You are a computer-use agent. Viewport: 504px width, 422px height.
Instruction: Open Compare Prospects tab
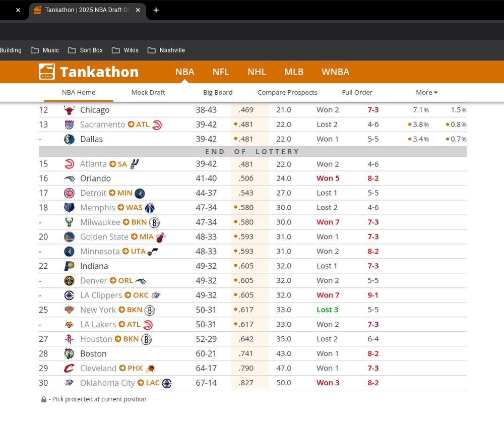287,92
